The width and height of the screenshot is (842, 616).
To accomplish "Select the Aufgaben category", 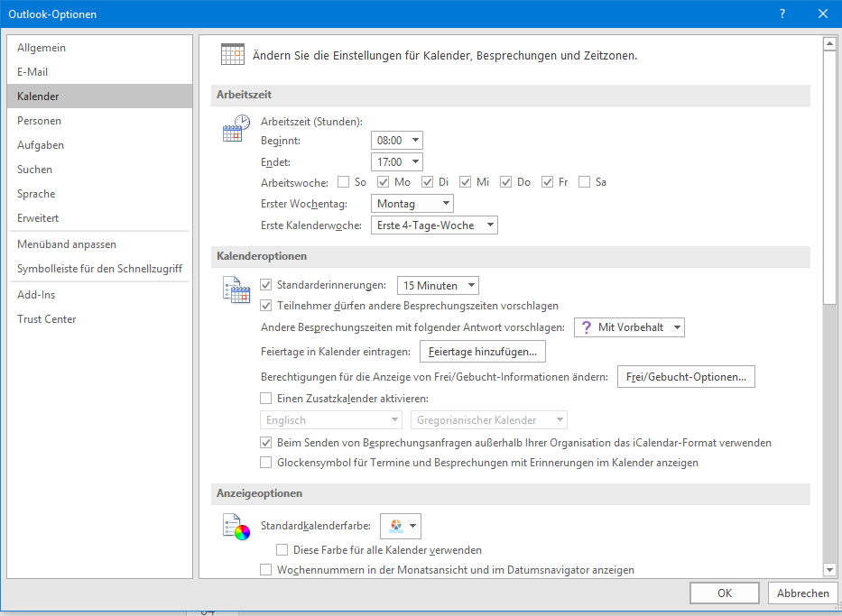I will 100,145.
